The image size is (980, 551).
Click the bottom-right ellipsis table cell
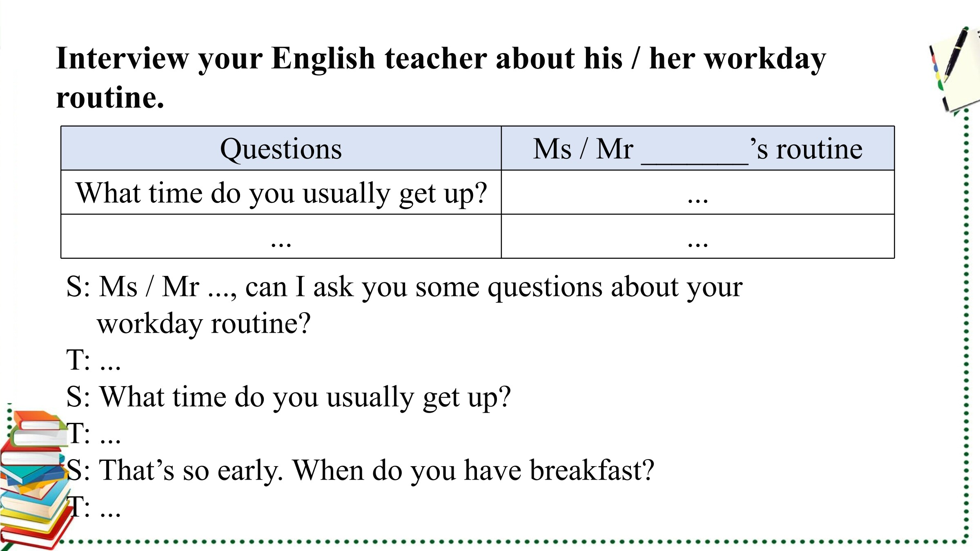click(x=698, y=236)
